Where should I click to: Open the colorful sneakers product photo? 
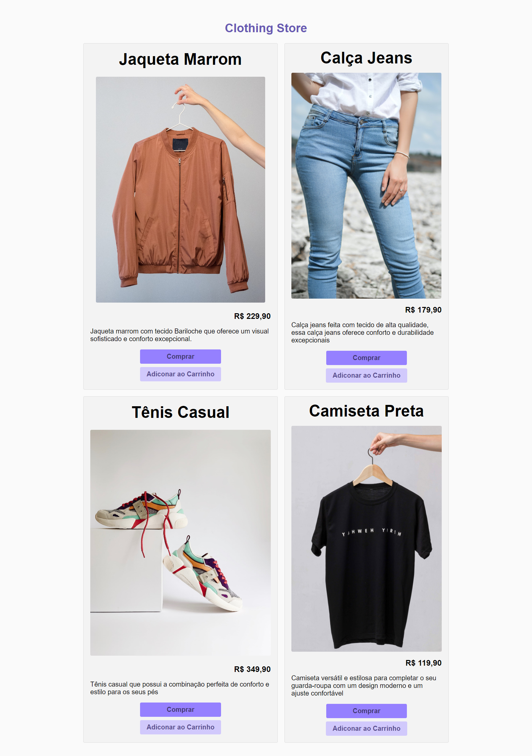181,543
